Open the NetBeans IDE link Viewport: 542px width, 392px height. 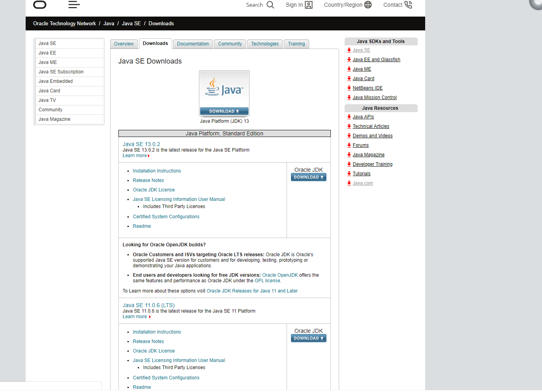(368, 88)
